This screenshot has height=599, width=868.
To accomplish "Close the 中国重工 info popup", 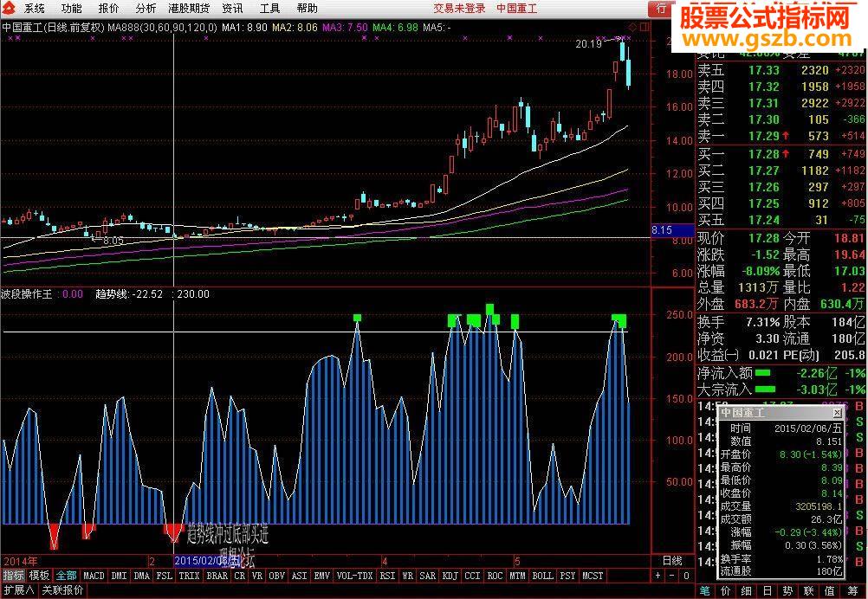I will [x=837, y=413].
